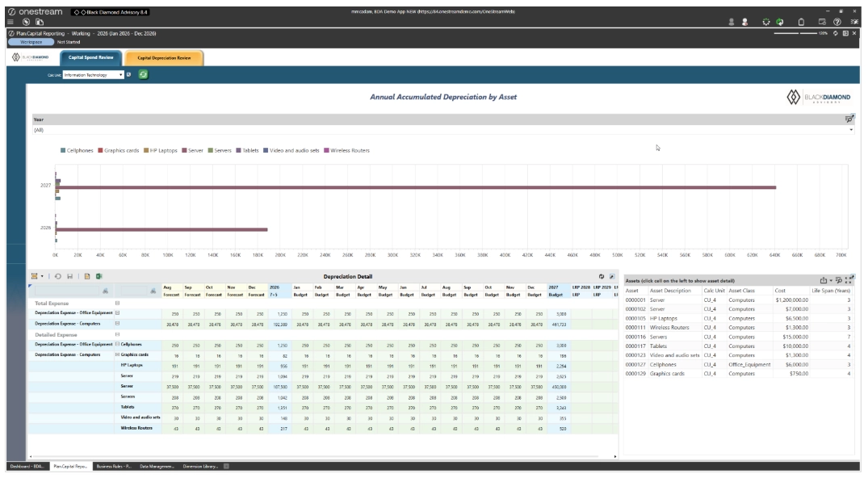Collapse the Total Expense row group
This screenshot has width=868, height=478.
pos(117,303)
